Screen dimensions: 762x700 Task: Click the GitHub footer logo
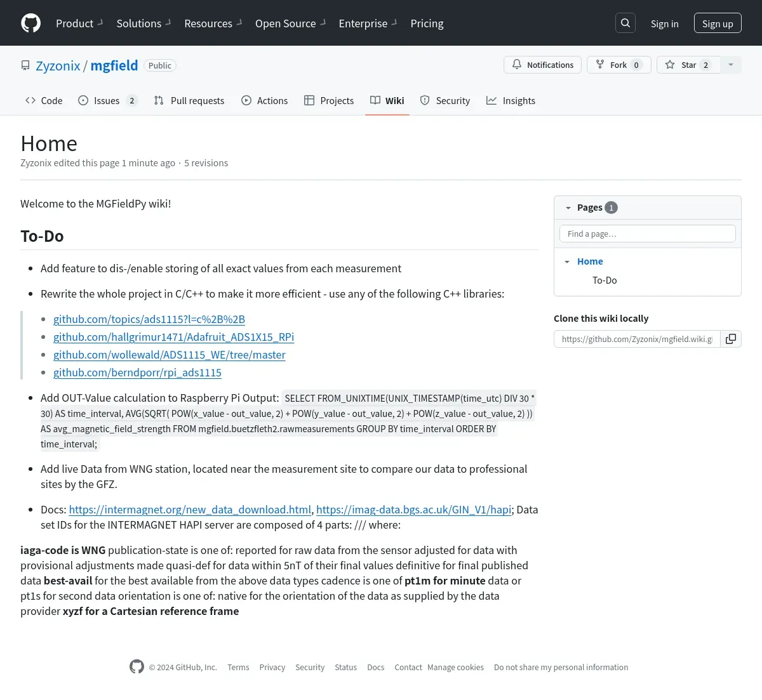[x=137, y=666]
